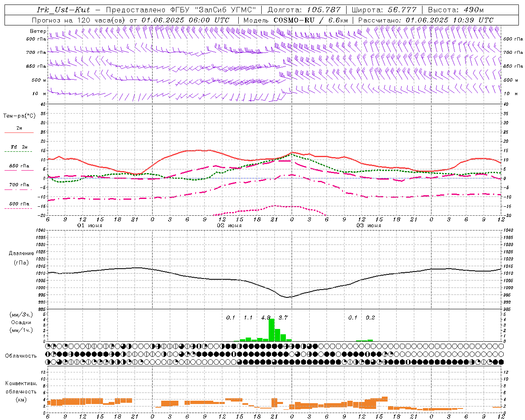Click the latitude value 56.777
Viewport: 525px width, 420px height.
[x=402, y=10]
